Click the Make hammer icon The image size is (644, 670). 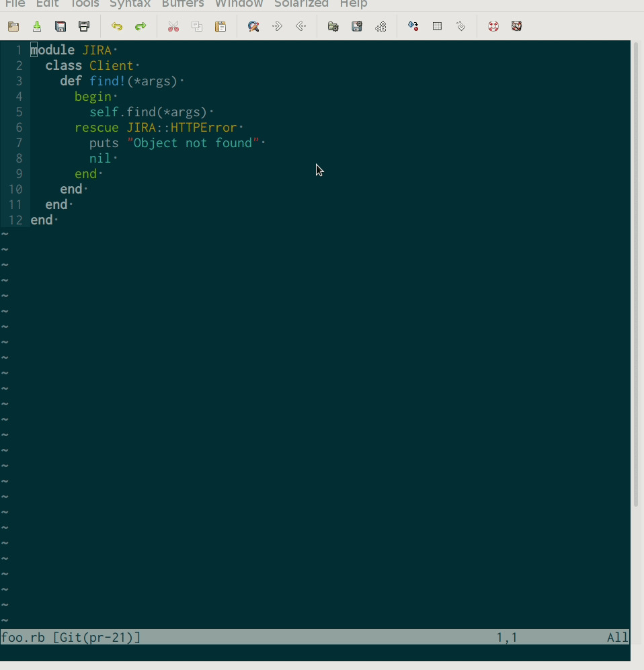click(413, 26)
